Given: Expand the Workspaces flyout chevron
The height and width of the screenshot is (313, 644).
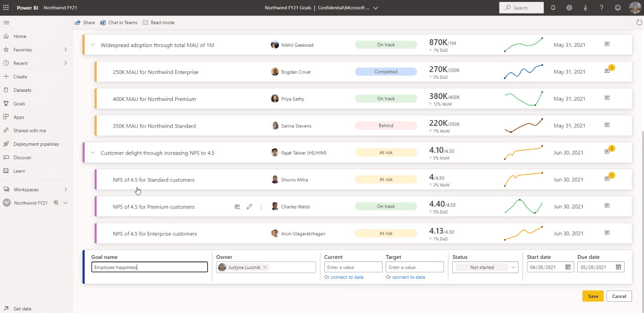Looking at the screenshot, I should [66, 189].
